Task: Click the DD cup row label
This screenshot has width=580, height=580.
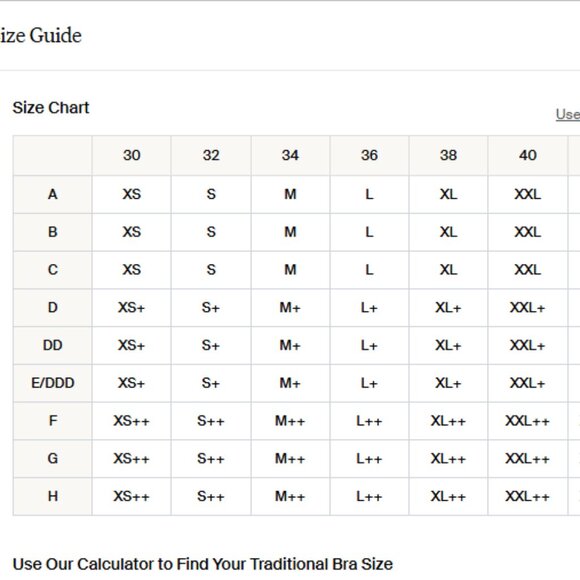Action: [x=53, y=345]
